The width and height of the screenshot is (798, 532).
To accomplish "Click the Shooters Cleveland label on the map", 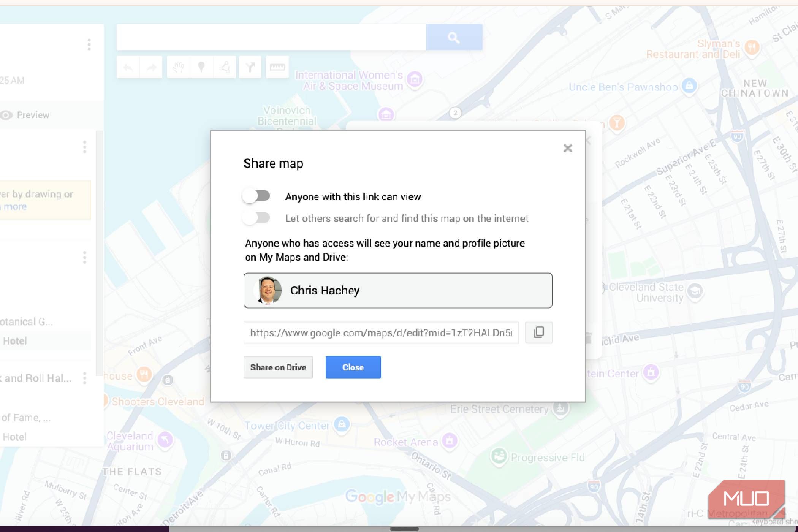I will [158, 402].
